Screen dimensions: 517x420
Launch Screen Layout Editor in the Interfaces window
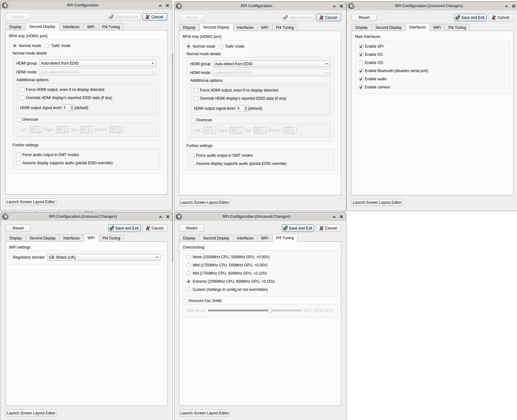click(x=377, y=202)
